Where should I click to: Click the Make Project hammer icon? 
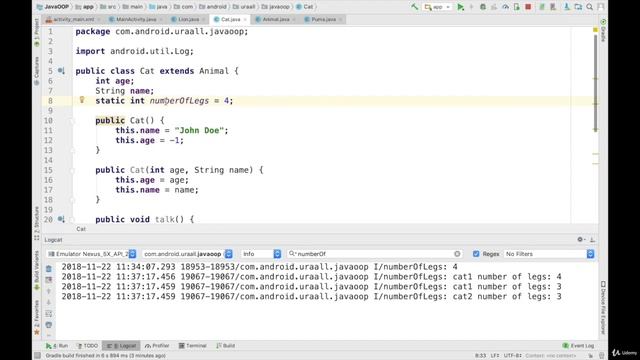click(415, 7)
